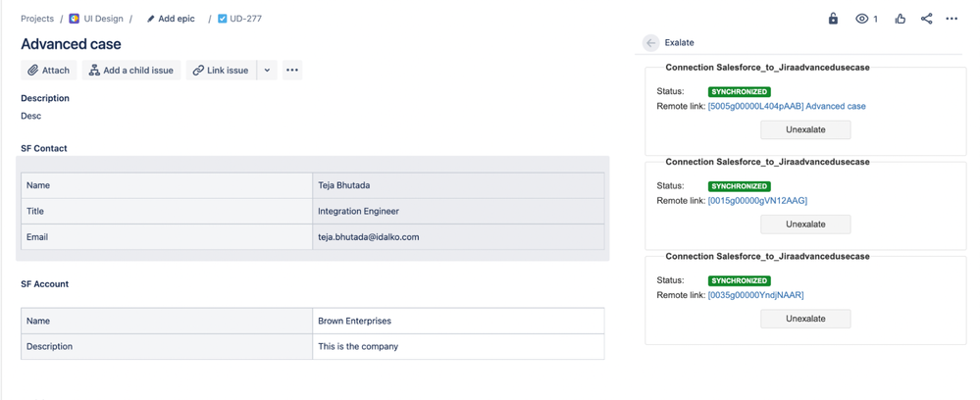Edit the Advanced case title
This screenshot has height=400, width=980.
click(72, 44)
